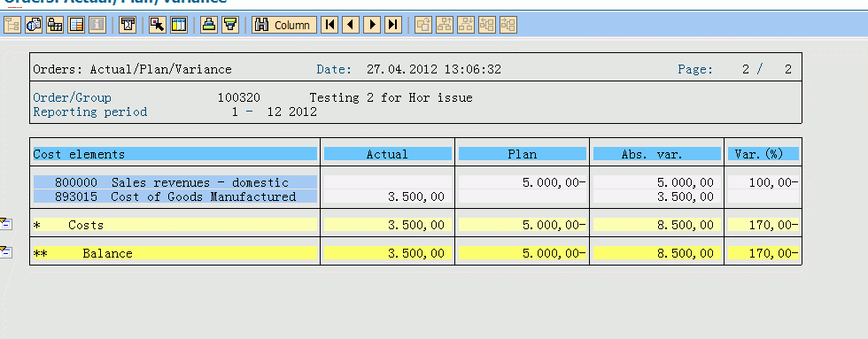Click the Column search button
The height and width of the screenshot is (339, 868).
284,25
